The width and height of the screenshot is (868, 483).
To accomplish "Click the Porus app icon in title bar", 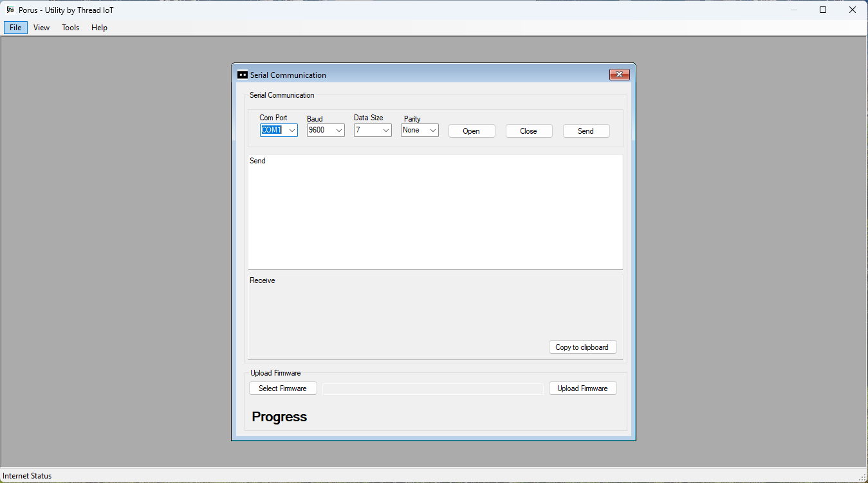I will click(x=10, y=10).
